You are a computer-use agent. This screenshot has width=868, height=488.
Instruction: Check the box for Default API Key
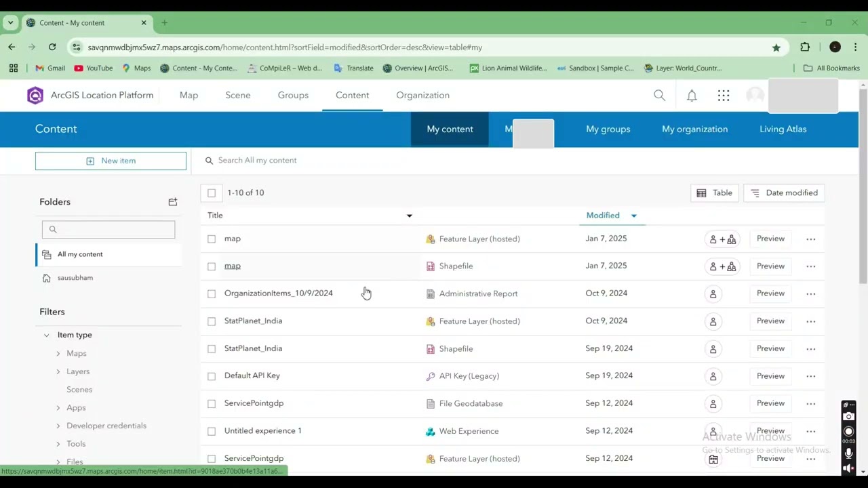point(212,376)
